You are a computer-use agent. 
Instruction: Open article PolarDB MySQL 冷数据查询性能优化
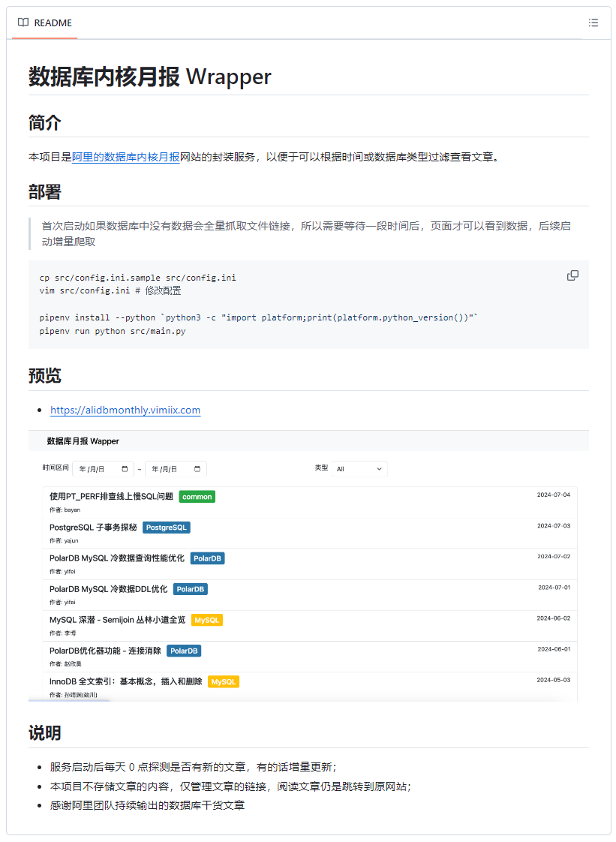click(116, 558)
